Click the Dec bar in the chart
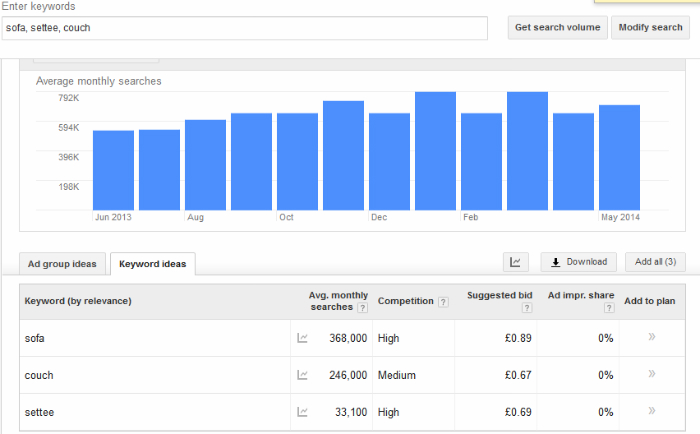The width and height of the screenshot is (700, 434). point(389,161)
